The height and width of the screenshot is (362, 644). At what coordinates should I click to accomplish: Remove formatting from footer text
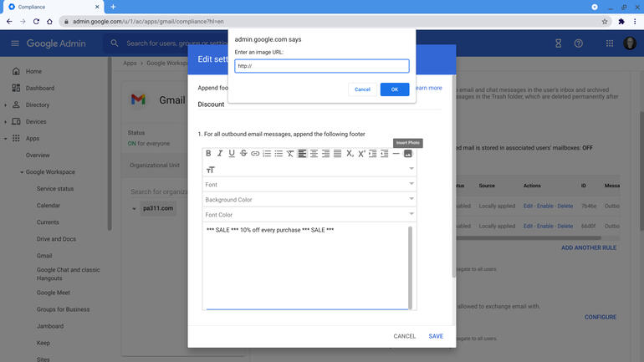290,154
